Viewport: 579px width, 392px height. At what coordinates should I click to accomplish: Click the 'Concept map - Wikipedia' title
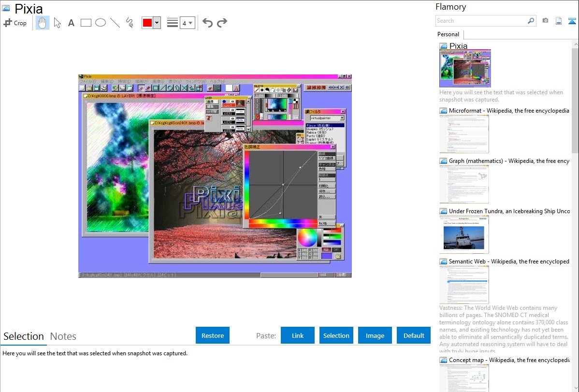pyautogui.click(x=509, y=360)
